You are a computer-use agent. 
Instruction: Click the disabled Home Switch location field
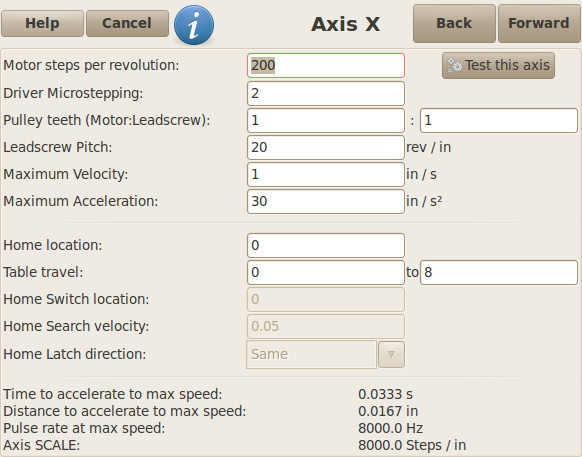pos(326,299)
